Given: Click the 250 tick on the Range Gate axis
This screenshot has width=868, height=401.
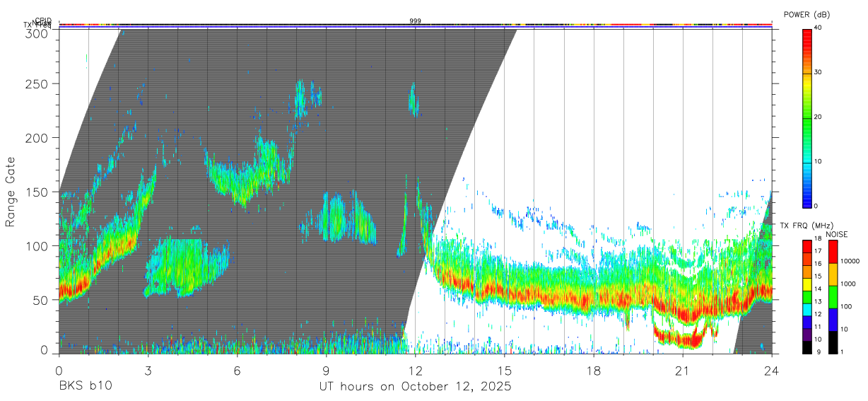Looking at the screenshot, I should (36, 83).
